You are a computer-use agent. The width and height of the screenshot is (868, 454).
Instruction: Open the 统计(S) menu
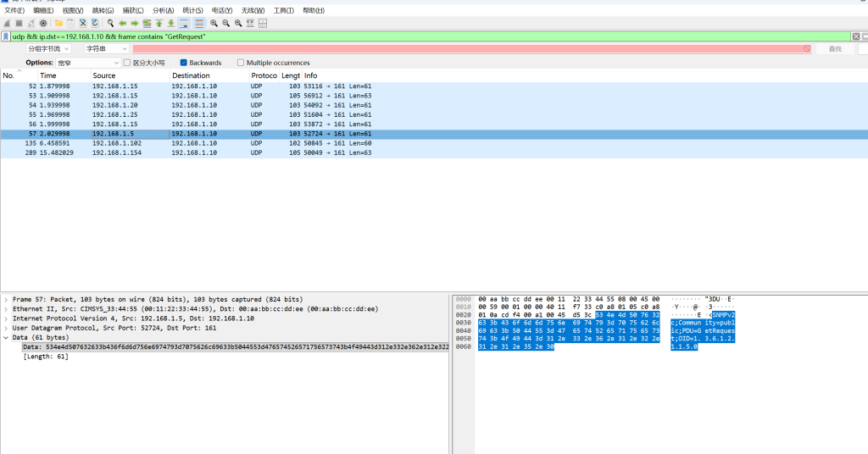[x=192, y=10]
